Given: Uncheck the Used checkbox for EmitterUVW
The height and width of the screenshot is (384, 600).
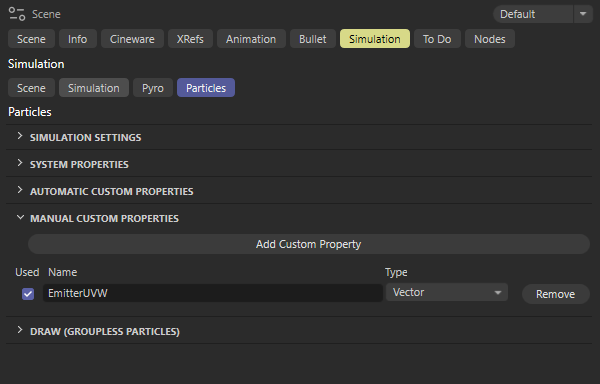Looking at the screenshot, I should tap(28, 294).
